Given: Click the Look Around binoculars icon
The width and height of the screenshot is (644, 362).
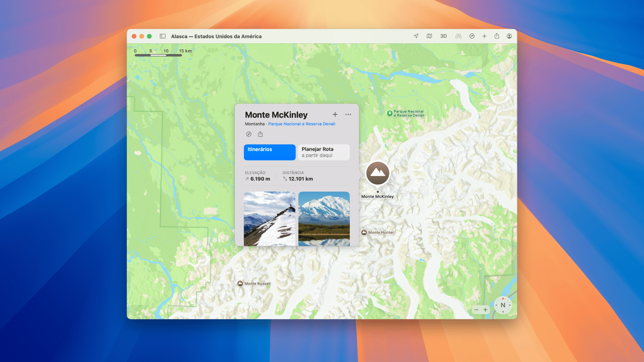Looking at the screenshot, I should [x=458, y=36].
